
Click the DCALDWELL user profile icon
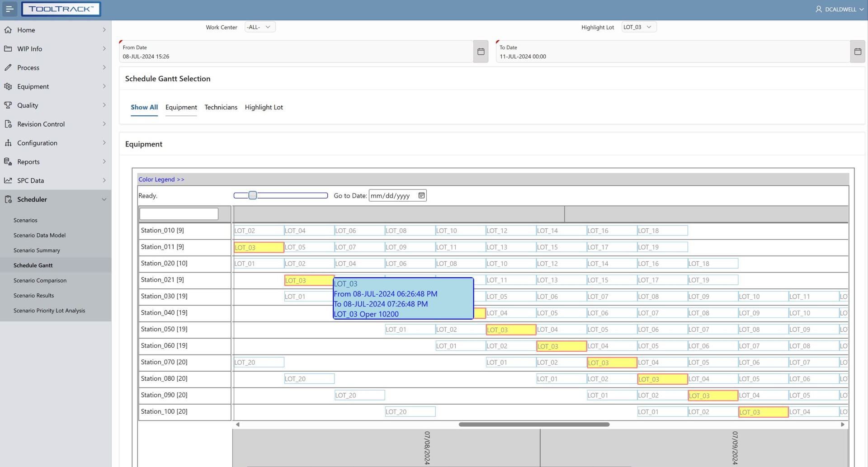[x=818, y=9]
